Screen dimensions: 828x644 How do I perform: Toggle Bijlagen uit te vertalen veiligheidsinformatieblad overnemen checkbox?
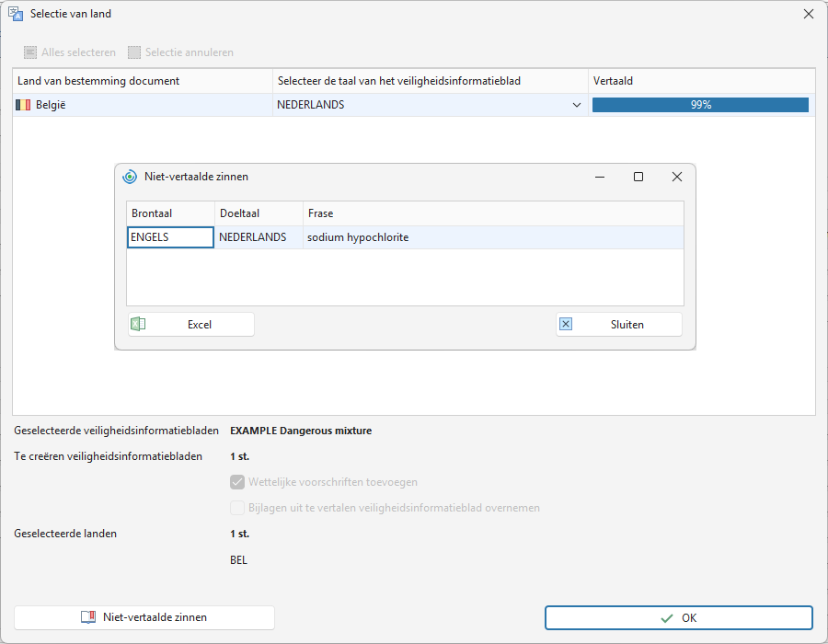(237, 508)
